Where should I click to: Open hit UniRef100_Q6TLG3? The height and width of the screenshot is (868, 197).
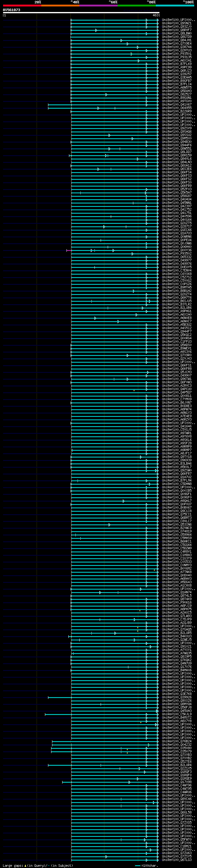[176, 860]
